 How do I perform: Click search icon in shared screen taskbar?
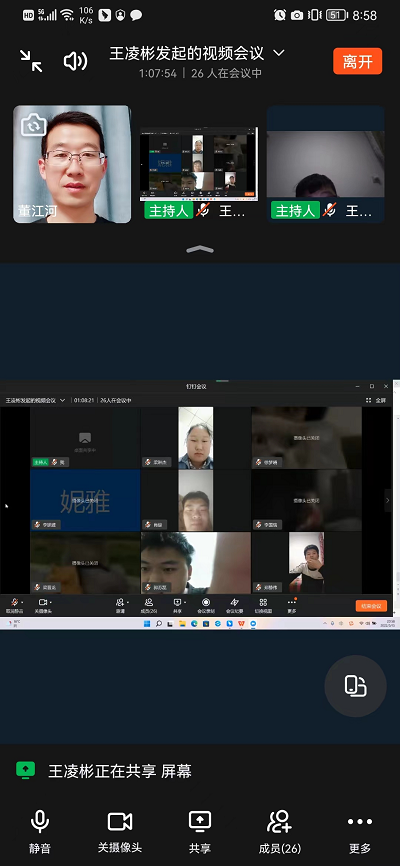(159, 624)
